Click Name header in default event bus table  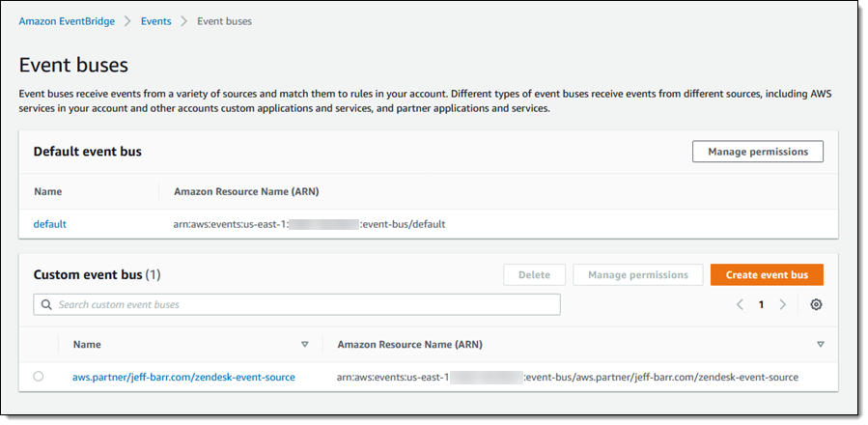tap(47, 191)
